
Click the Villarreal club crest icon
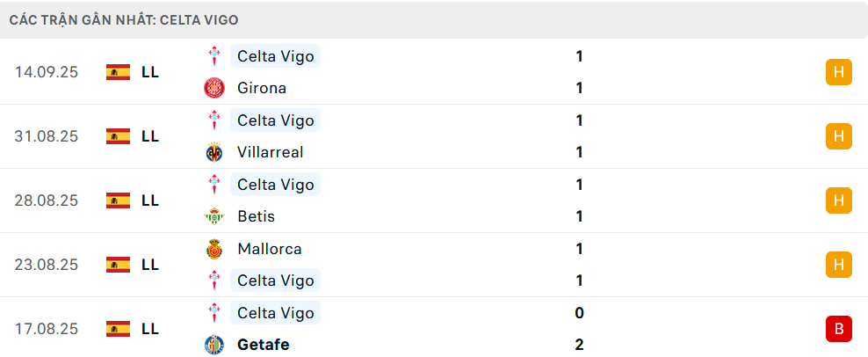click(x=214, y=152)
